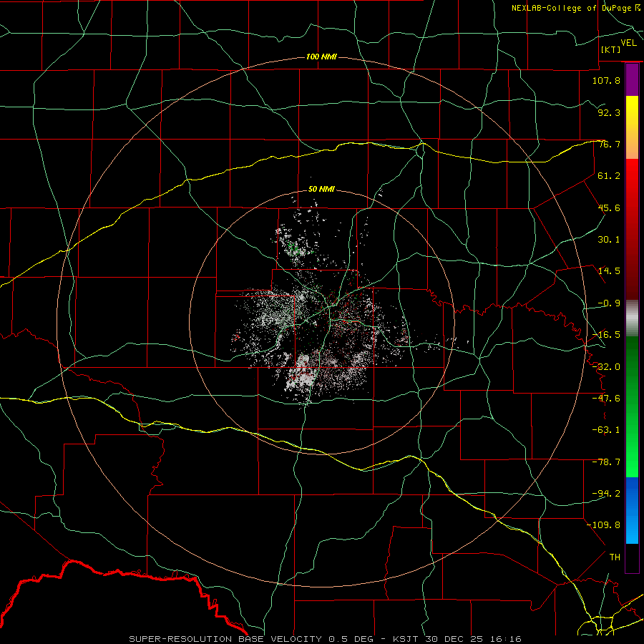Click the 107.8 velocity scale value
The height and width of the screenshot is (644, 644).
click(606, 80)
